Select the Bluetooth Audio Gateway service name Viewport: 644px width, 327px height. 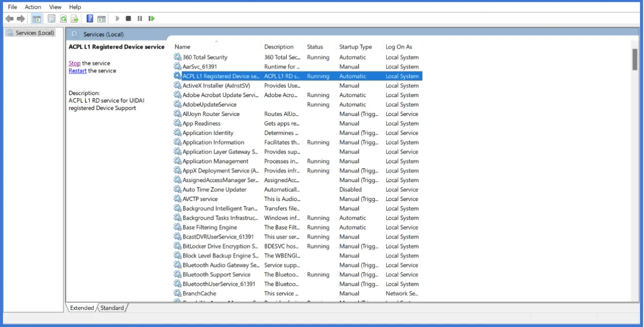click(x=221, y=265)
